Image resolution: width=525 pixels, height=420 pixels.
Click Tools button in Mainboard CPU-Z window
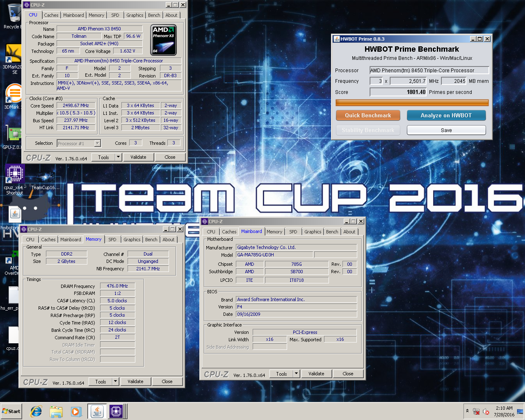coord(282,374)
